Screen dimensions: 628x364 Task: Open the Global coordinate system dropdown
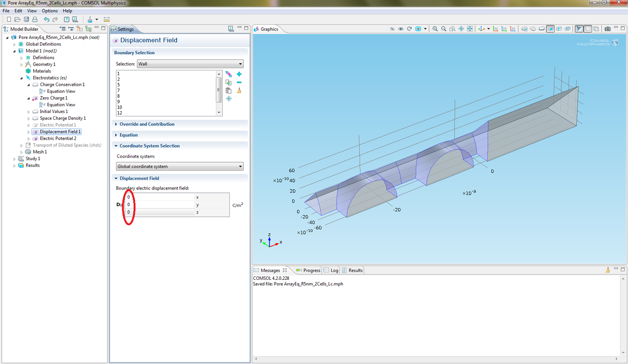pyautogui.click(x=179, y=167)
